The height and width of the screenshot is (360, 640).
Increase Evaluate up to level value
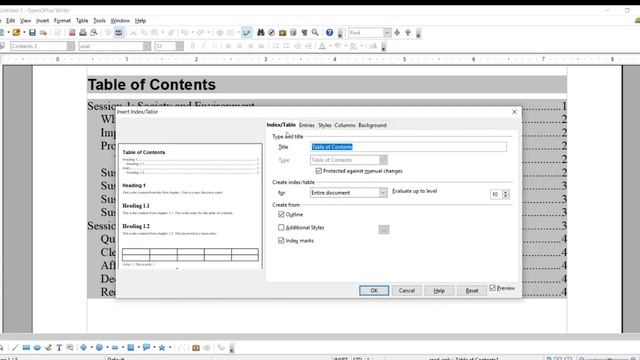coord(506,192)
